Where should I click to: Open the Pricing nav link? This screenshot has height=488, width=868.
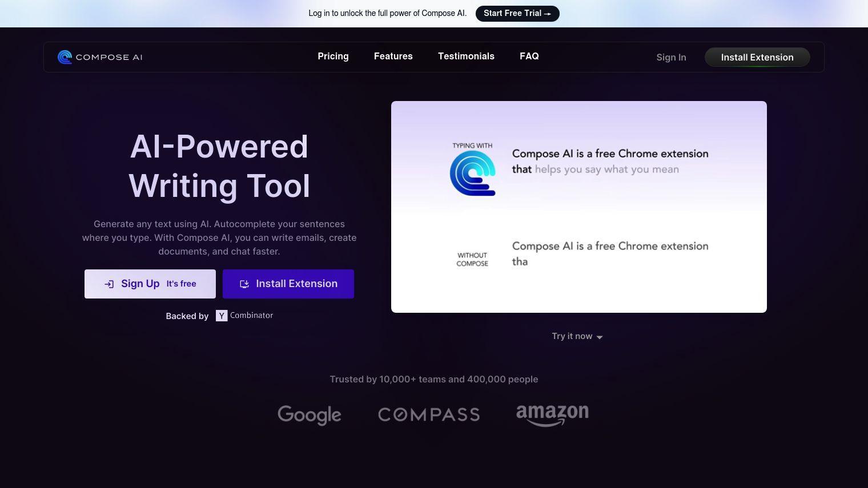tap(333, 57)
